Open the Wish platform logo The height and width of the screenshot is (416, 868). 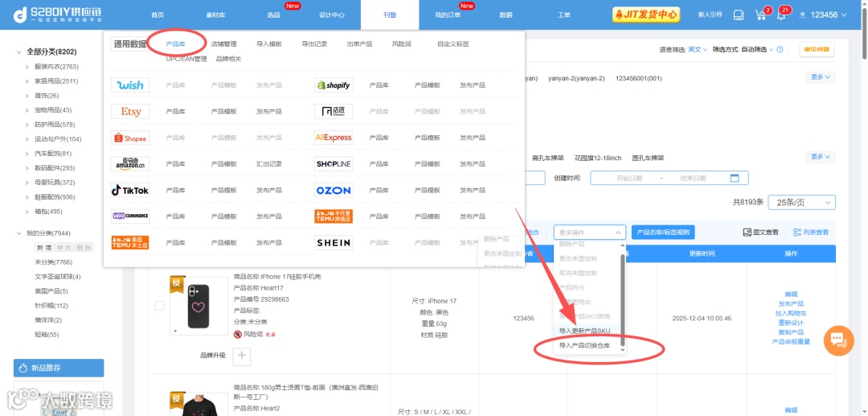pos(130,85)
